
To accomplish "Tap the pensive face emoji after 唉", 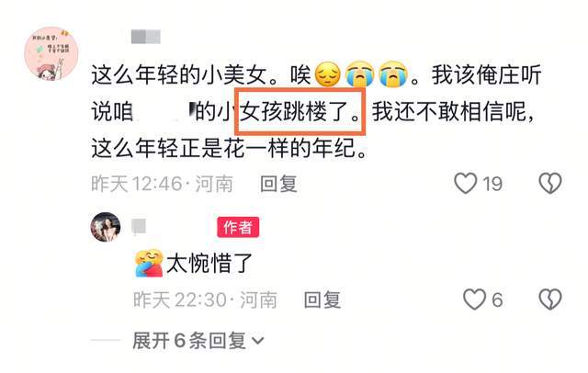I will (x=327, y=74).
